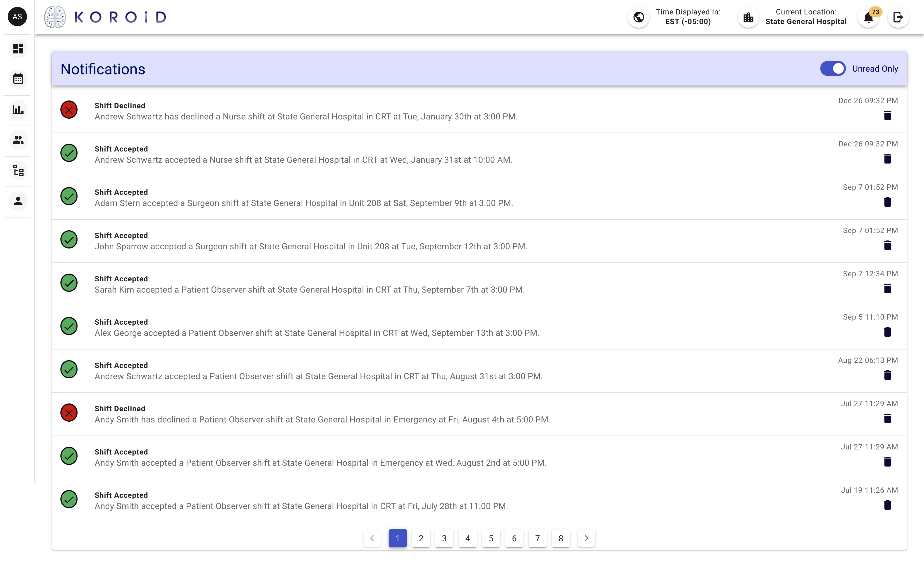Select the highlighted page 1 tab
The image size is (924, 567).
click(397, 538)
